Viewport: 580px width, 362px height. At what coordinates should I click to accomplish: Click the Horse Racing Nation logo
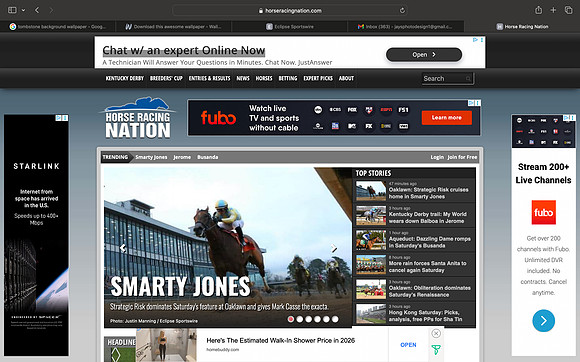point(138,118)
